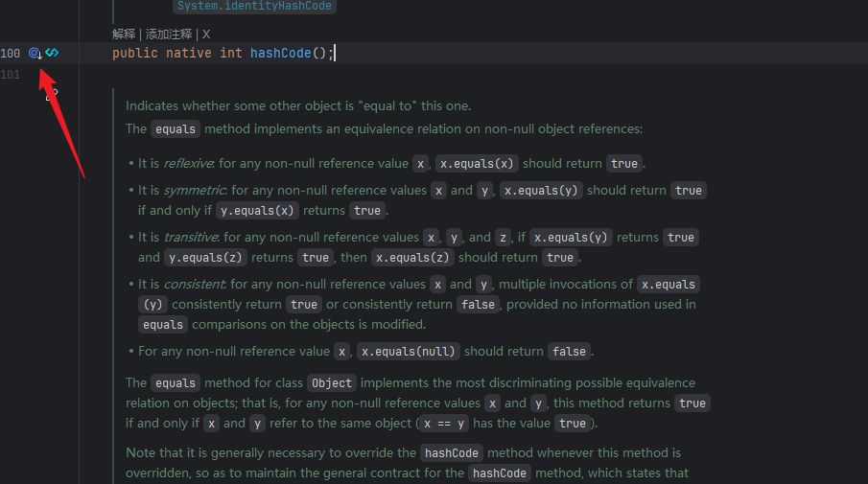The image size is (868, 484).
Task: Click the equals chip in 'The equals method implements'
Action: point(176,129)
